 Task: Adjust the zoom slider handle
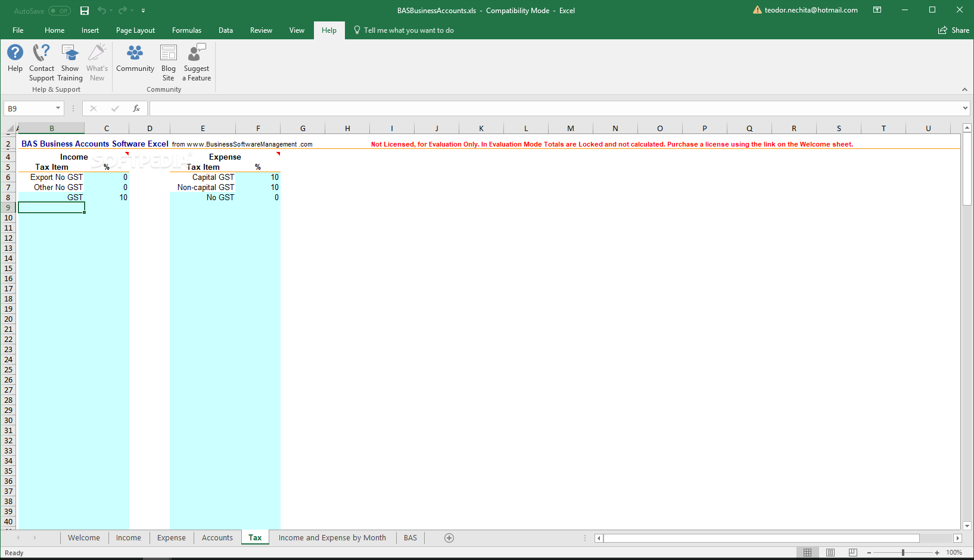903,553
